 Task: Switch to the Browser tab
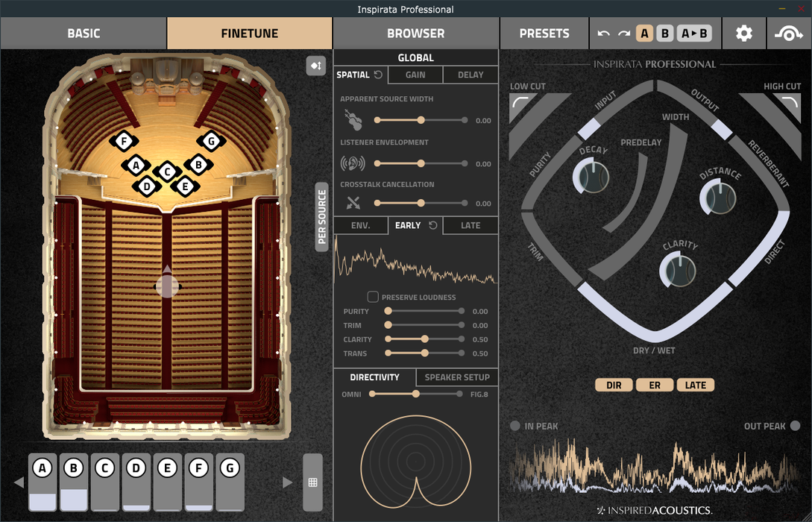click(415, 34)
